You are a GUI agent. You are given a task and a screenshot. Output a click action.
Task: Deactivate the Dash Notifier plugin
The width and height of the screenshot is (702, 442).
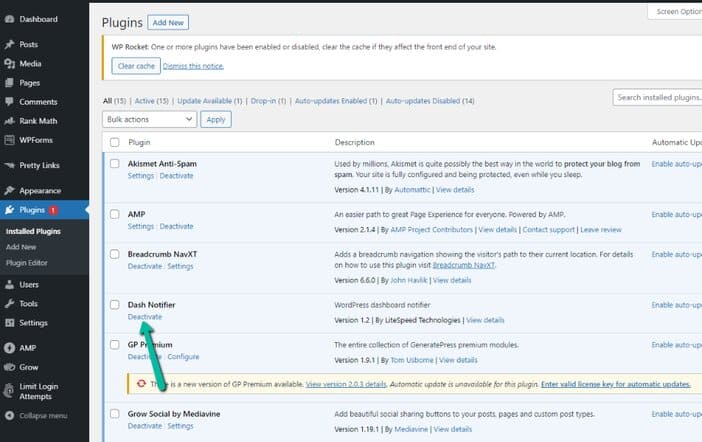tap(145, 317)
